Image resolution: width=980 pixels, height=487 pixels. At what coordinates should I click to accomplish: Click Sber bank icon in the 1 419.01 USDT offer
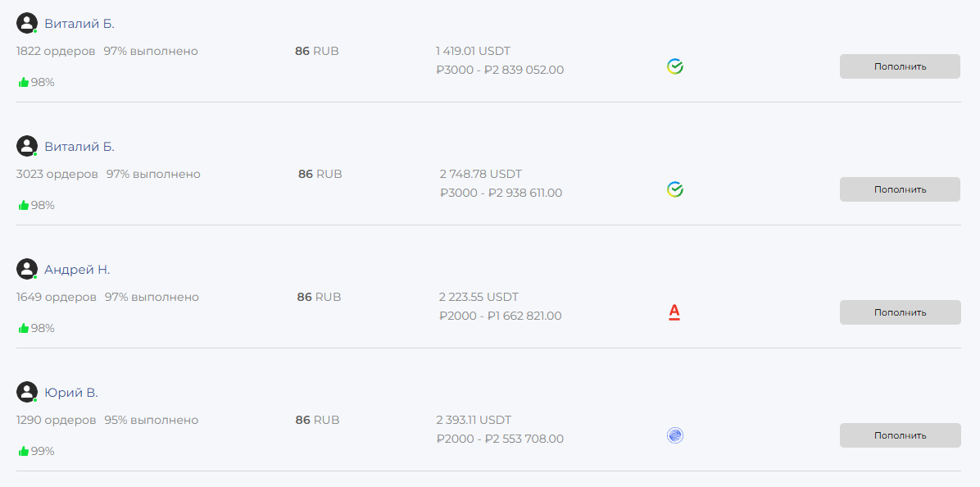tap(675, 66)
